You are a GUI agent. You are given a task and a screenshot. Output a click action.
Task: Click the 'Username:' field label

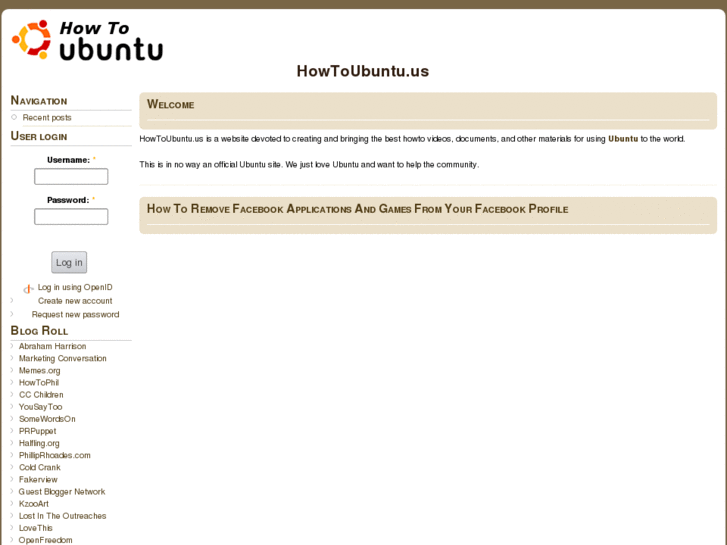(x=69, y=160)
